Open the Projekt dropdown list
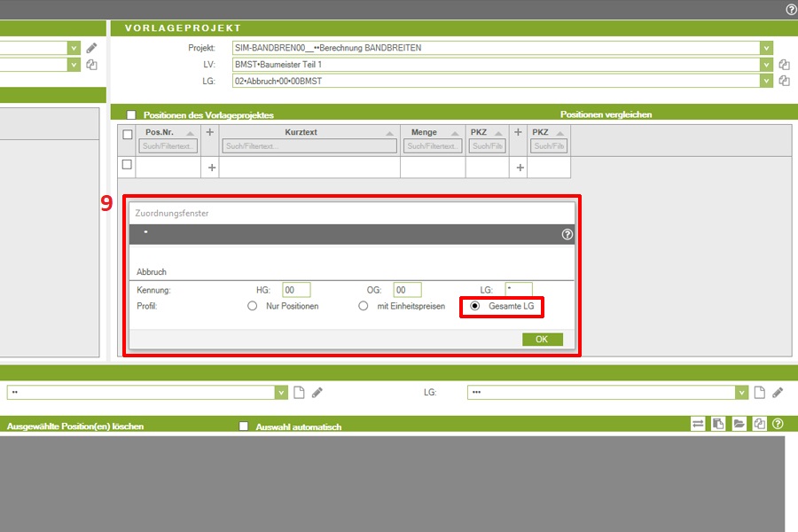The height and width of the screenshot is (532, 798). pyautogui.click(x=766, y=48)
